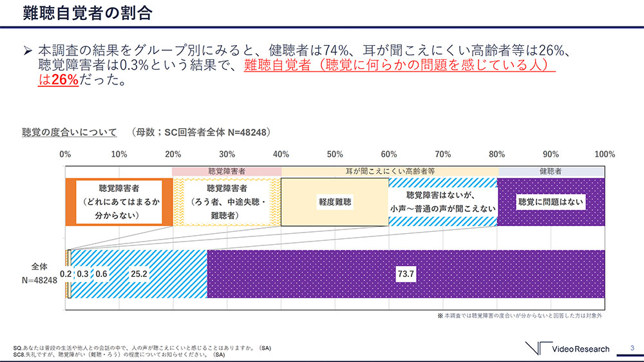This screenshot has width=644, height=362.
Task: Click the 50% axis label
Action: point(334,155)
